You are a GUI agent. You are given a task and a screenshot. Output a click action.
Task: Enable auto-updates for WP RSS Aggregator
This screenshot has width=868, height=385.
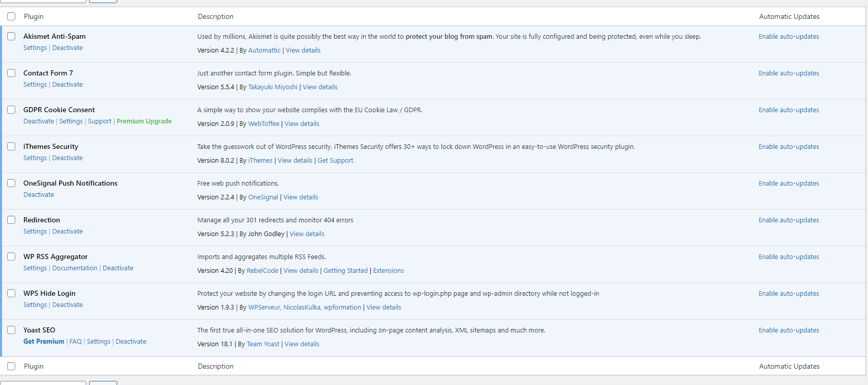point(789,257)
